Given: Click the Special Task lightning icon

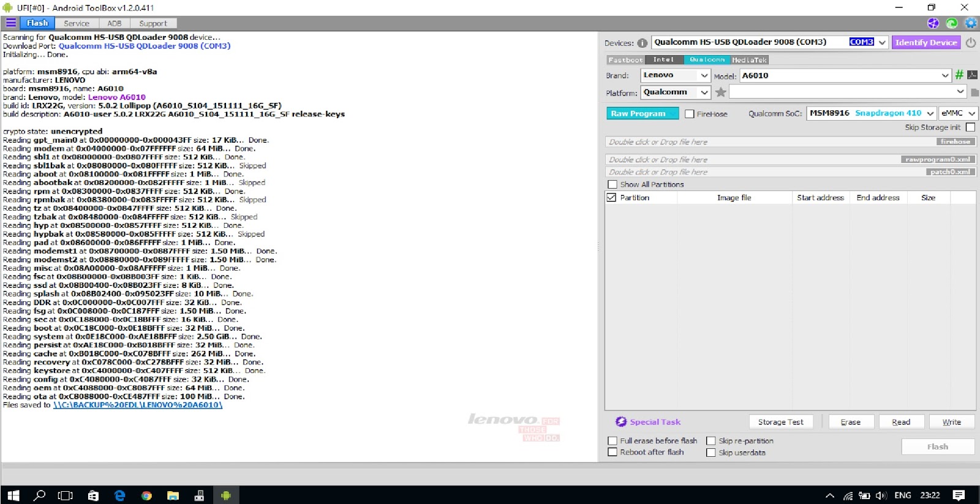Looking at the screenshot, I should 621,421.
